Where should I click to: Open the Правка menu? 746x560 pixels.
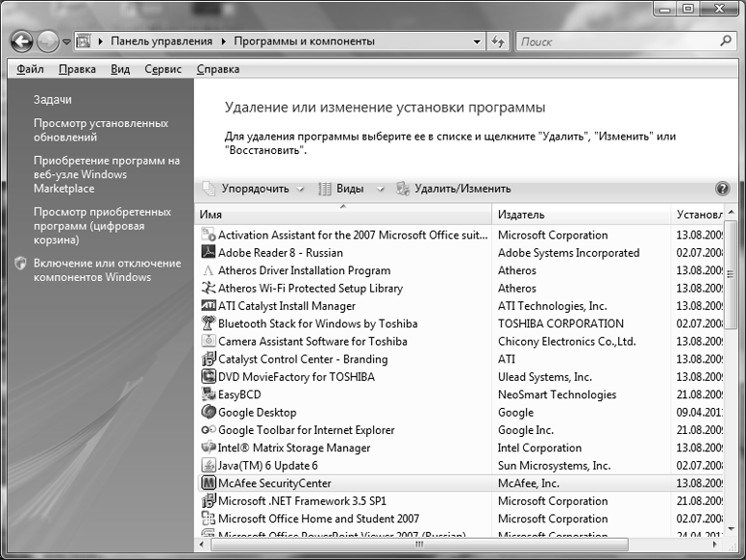(x=78, y=70)
